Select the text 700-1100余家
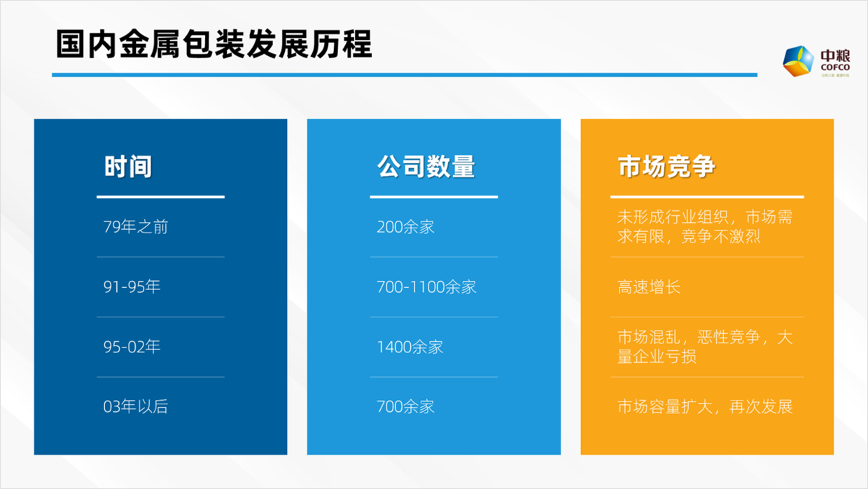Image resolution: width=868 pixels, height=489 pixels. [426, 287]
